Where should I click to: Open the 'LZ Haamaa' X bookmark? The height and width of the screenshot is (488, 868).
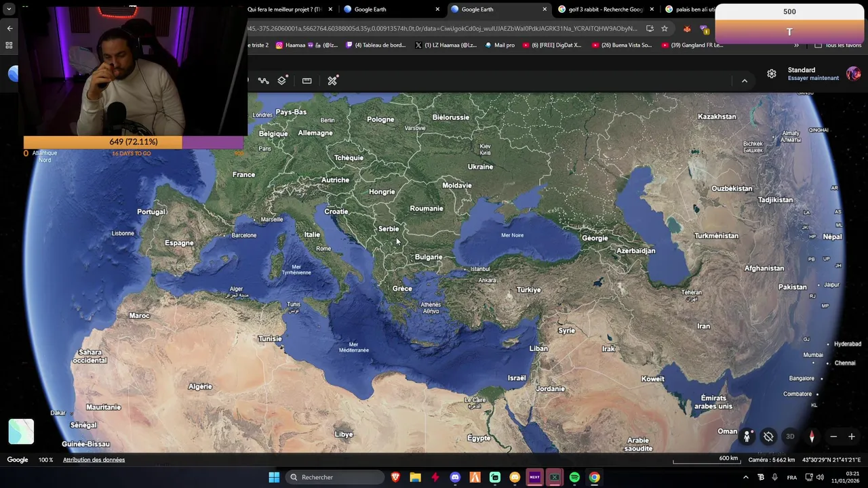coord(446,45)
